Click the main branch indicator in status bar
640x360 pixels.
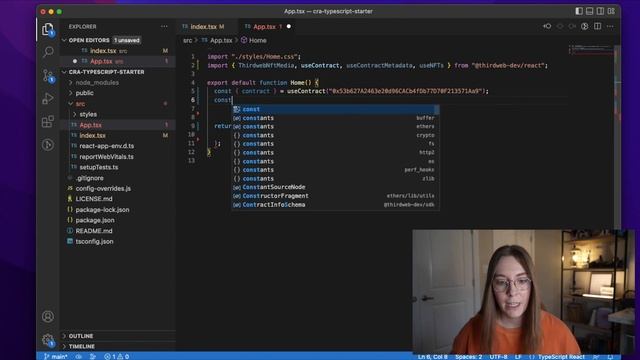coord(56,356)
